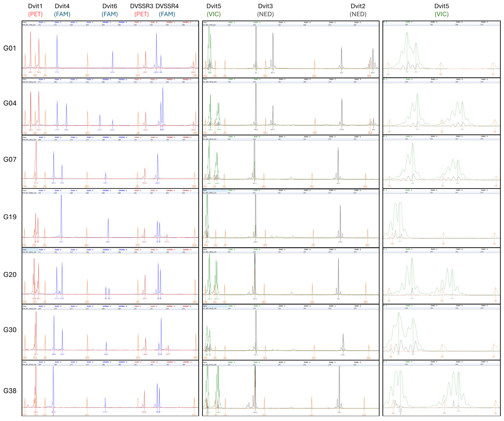Click the 220.7 peak label in G19 panel
The width and height of the screenshot is (504, 421).
coord(108,242)
